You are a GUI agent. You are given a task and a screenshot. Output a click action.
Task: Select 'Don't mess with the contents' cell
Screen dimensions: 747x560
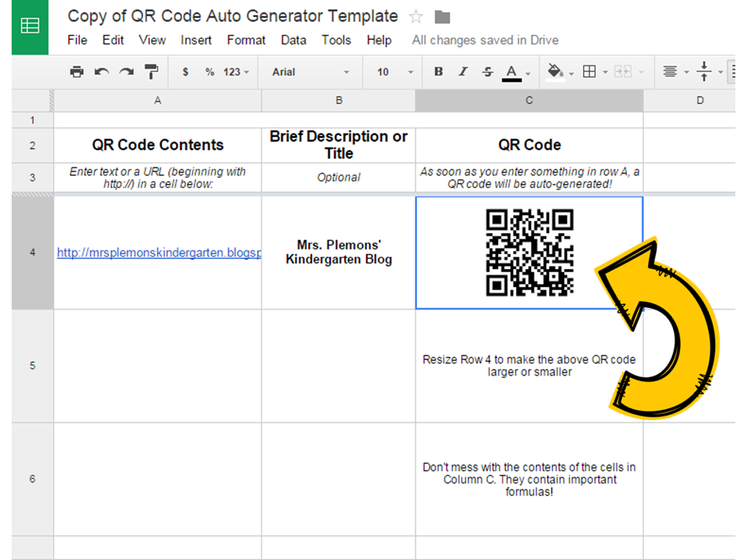pos(529,479)
